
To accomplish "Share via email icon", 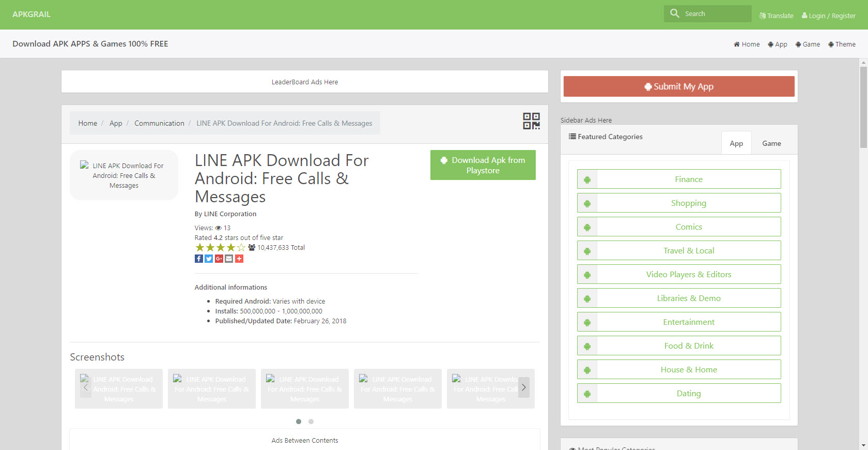I will (x=229, y=259).
